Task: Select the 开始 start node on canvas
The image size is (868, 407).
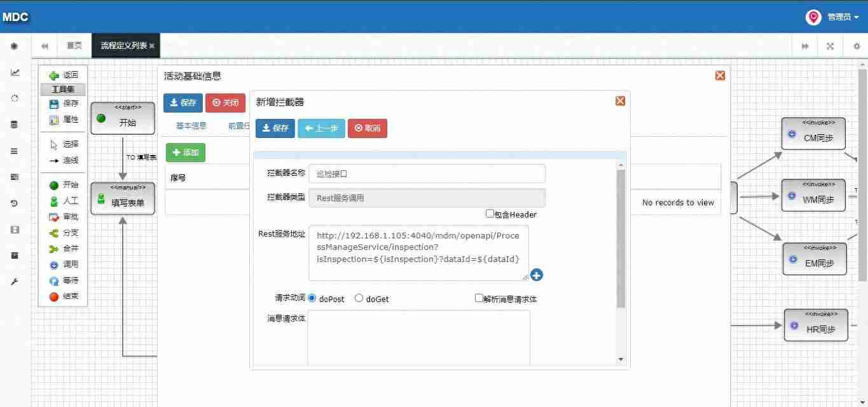Action: click(x=123, y=118)
